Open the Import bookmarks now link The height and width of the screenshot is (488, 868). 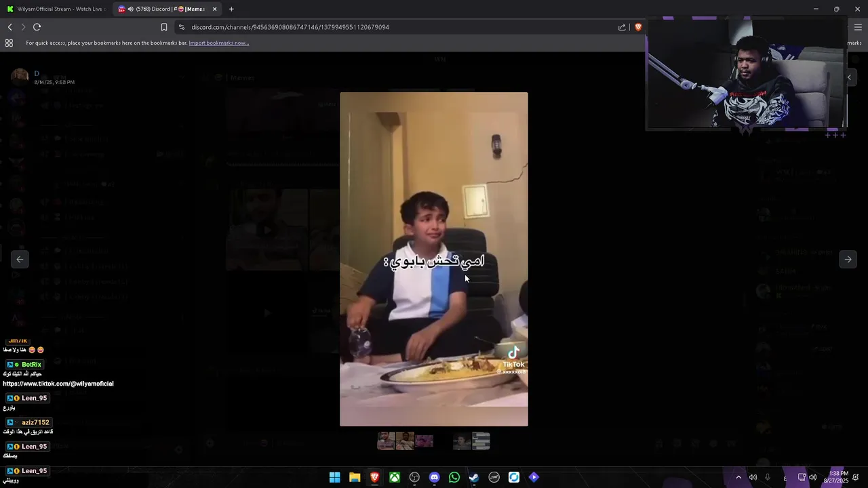218,43
